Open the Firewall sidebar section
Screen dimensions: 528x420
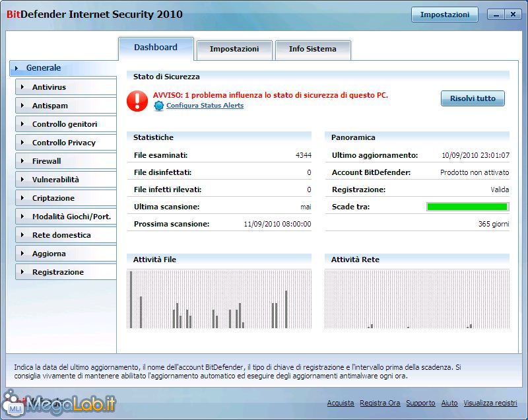coord(66,161)
